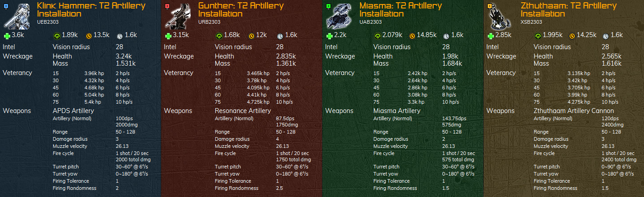Viewport: 644px width, 197px height.
Task: Select the Zthuthaam: T2 Artillery Installation heading
Action: coord(569,10)
